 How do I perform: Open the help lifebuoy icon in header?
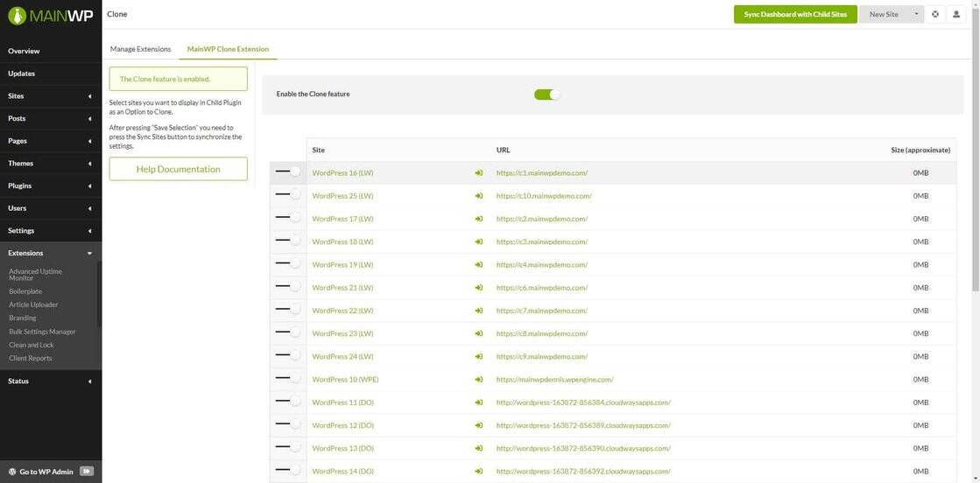(x=935, y=14)
